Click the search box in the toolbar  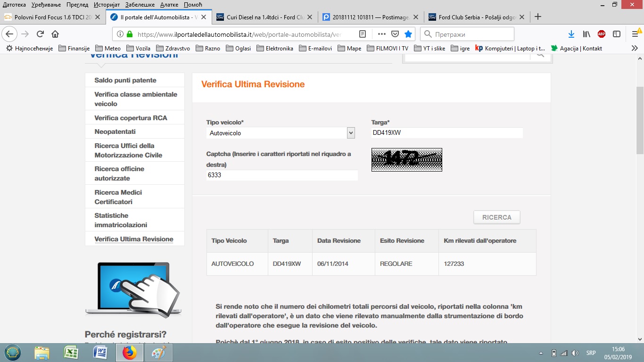click(x=467, y=34)
